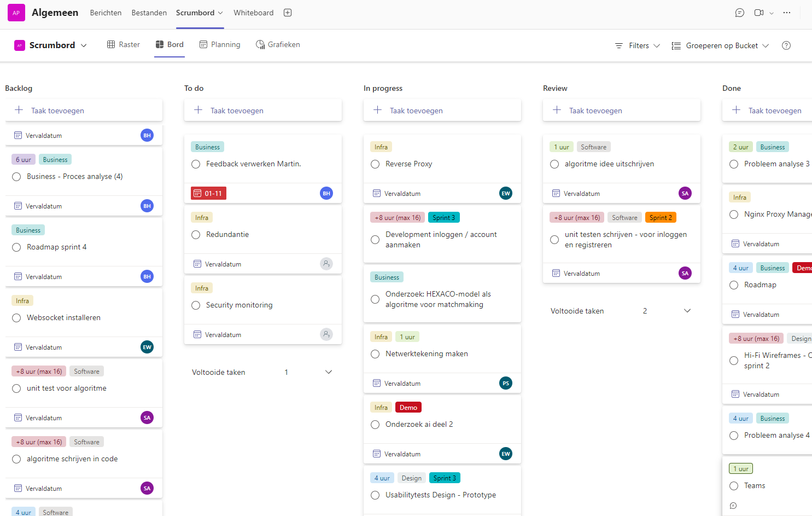Click the red 01-11 due date label
The image size is (812, 516).
[208, 193]
